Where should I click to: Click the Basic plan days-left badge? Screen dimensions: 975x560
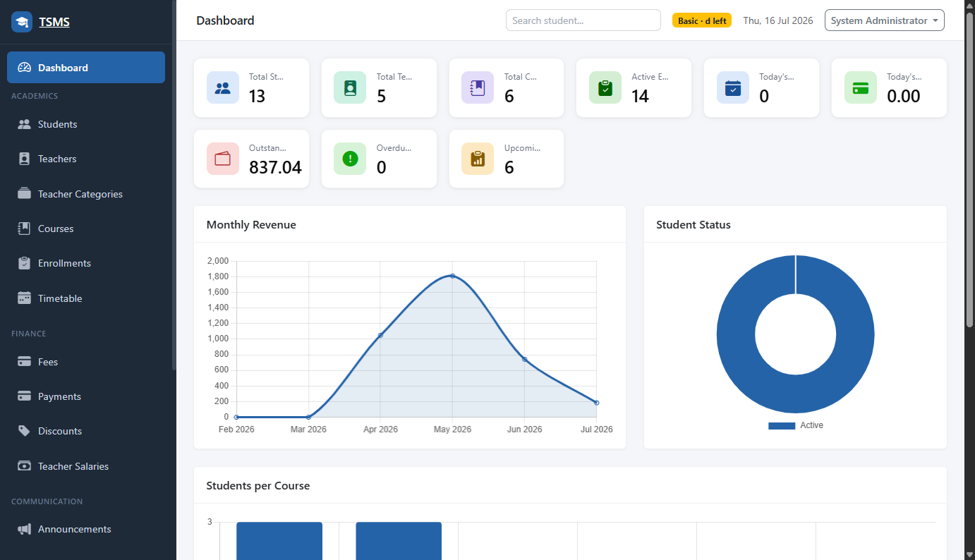(x=702, y=20)
